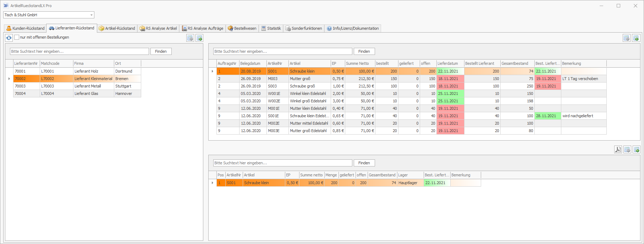Open grid settings icon above positions table
The height and width of the screenshot is (244, 644).
click(x=627, y=149)
